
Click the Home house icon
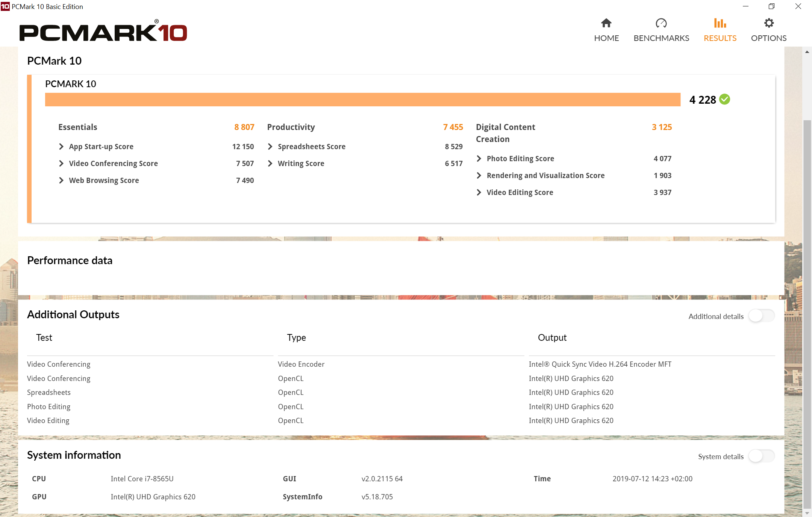606,23
